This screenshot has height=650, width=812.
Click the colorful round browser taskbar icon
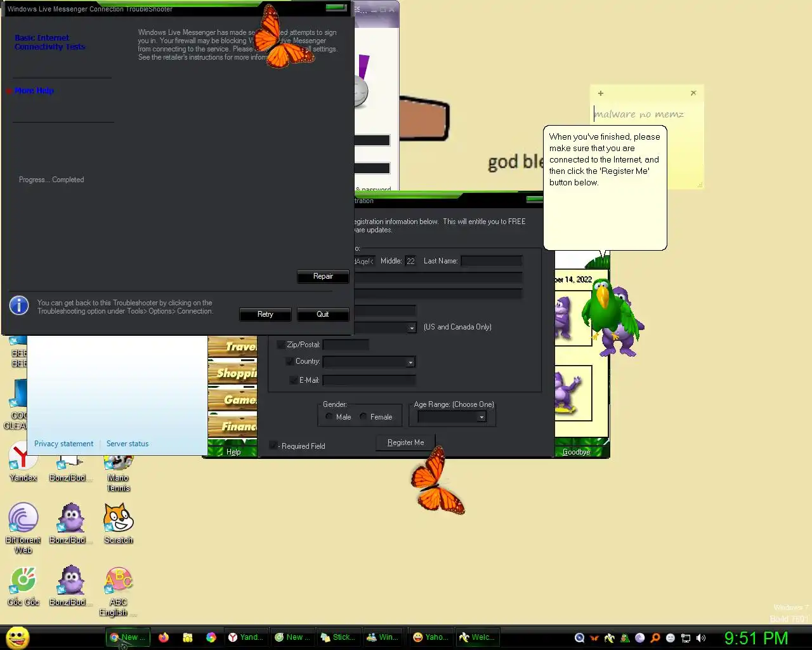coord(211,637)
